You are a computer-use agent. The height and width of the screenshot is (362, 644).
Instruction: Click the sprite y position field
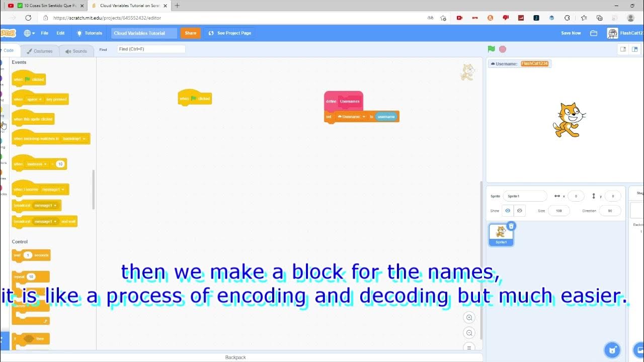[x=612, y=196]
